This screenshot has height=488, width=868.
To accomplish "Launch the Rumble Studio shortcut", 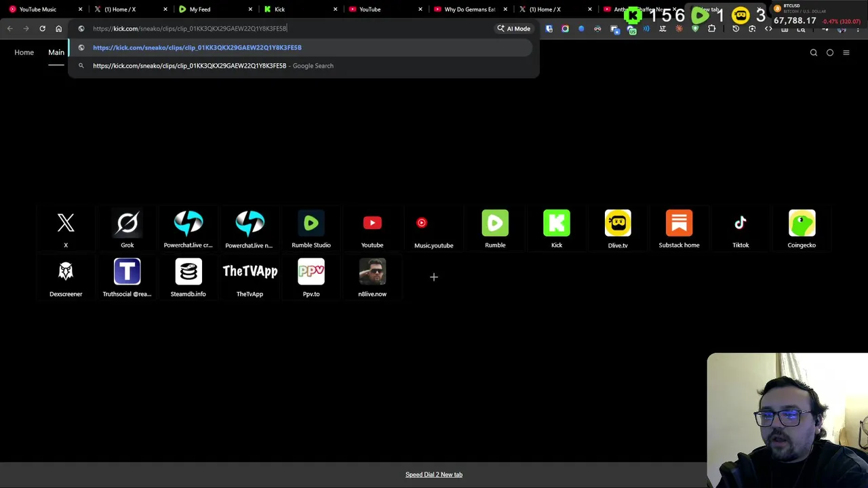I will click(x=311, y=229).
